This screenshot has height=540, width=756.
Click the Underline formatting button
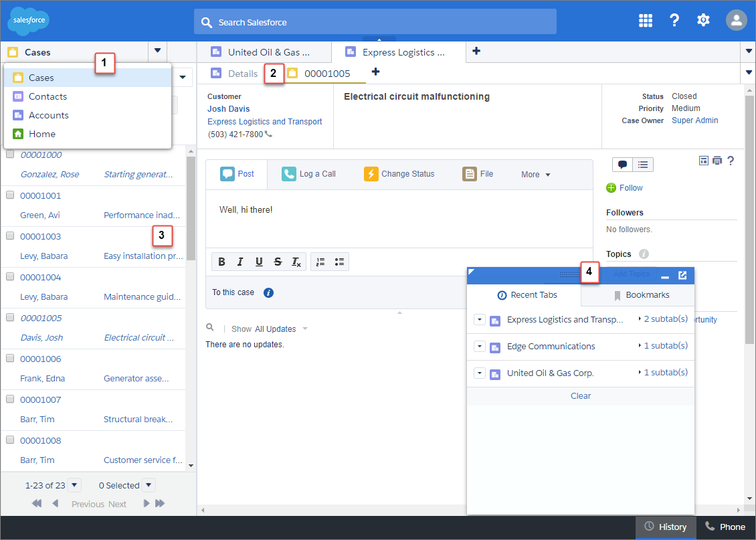pos(259,262)
